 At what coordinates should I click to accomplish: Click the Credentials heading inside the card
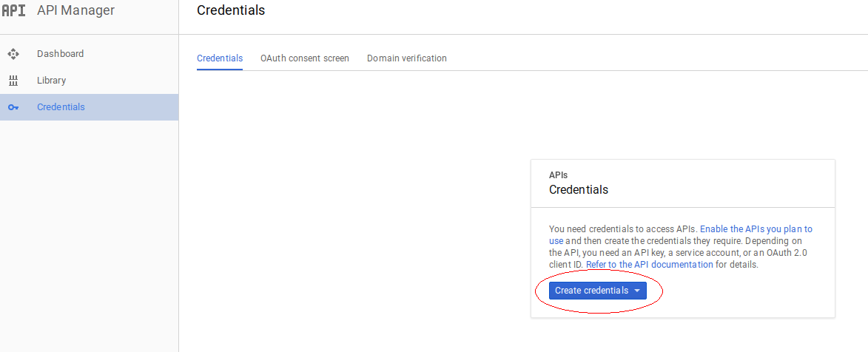pyautogui.click(x=579, y=190)
